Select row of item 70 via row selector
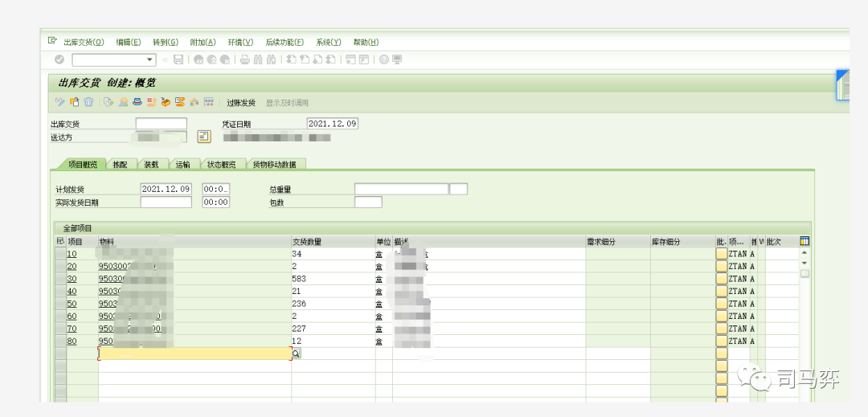Image resolution: width=868 pixels, height=417 pixels. 61,329
